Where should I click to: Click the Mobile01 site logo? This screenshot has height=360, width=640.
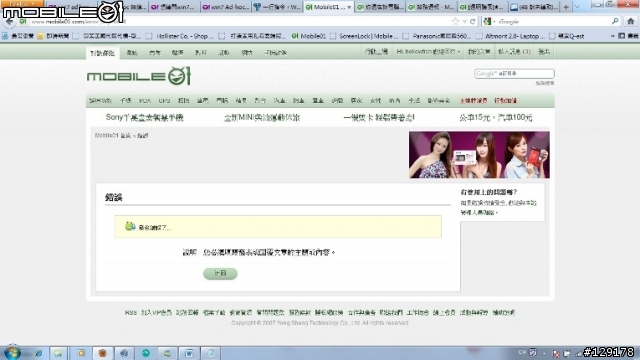(139, 76)
